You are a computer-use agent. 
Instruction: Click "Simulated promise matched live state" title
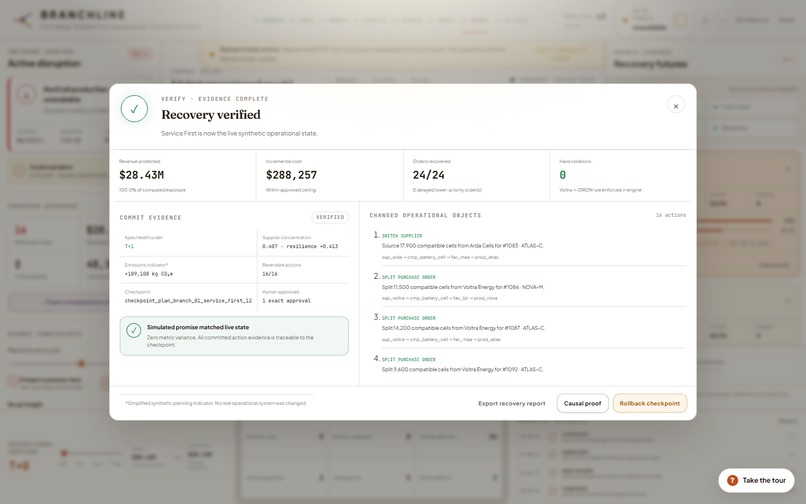198,327
